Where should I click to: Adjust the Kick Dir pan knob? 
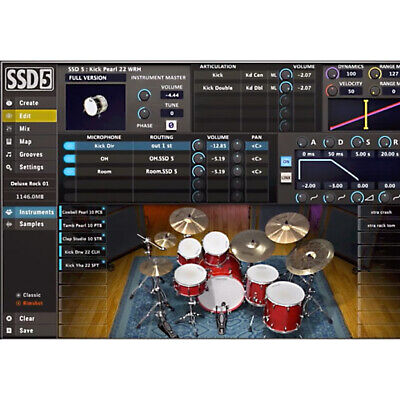[x=237, y=146]
